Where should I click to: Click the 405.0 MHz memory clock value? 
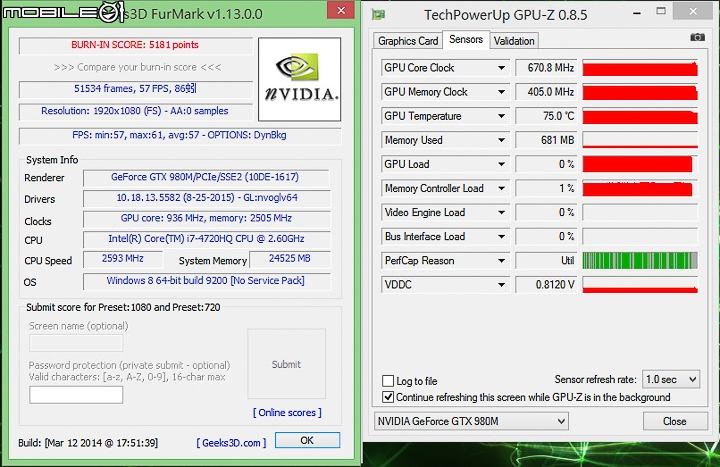click(x=546, y=92)
